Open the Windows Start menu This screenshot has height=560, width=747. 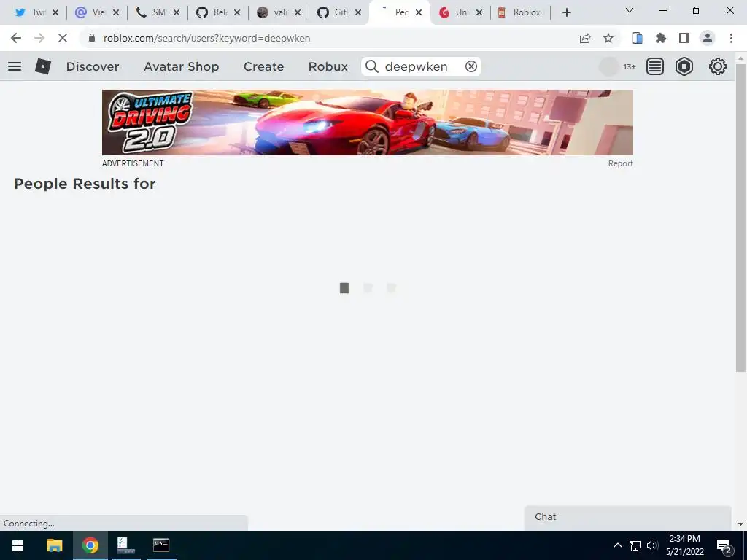point(18,545)
